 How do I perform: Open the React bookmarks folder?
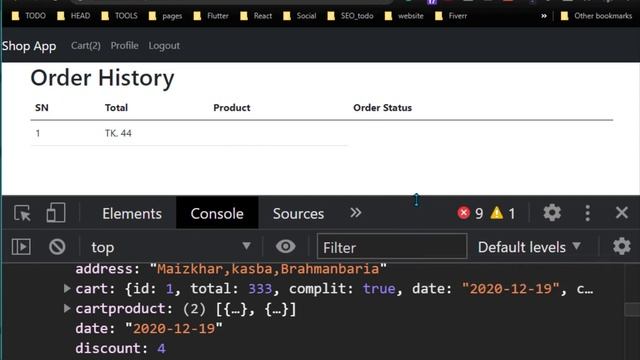coord(256,16)
